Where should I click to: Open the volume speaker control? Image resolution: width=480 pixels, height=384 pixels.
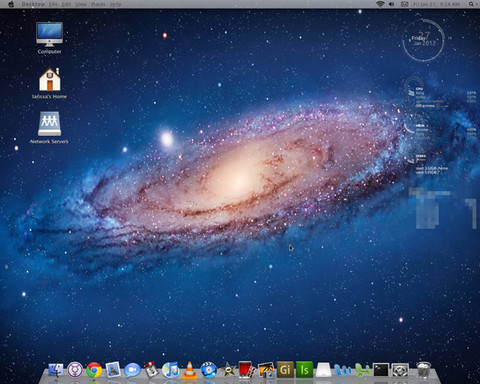click(x=392, y=4)
